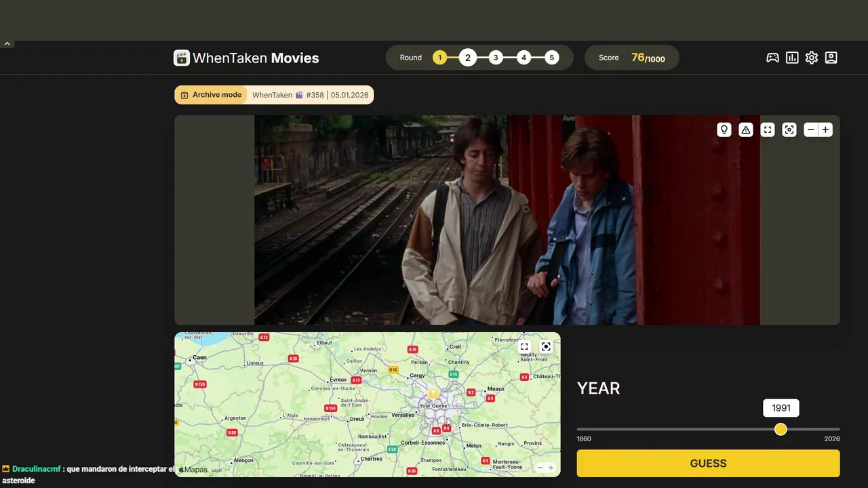The image size is (868, 488).
Task: Click Melun on the map
Action: click(x=473, y=446)
